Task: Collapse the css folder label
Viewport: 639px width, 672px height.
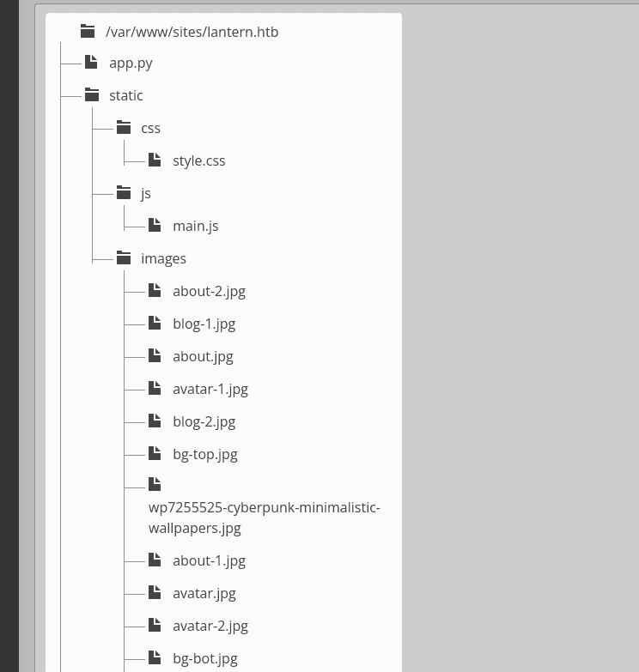Action: (x=150, y=128)
